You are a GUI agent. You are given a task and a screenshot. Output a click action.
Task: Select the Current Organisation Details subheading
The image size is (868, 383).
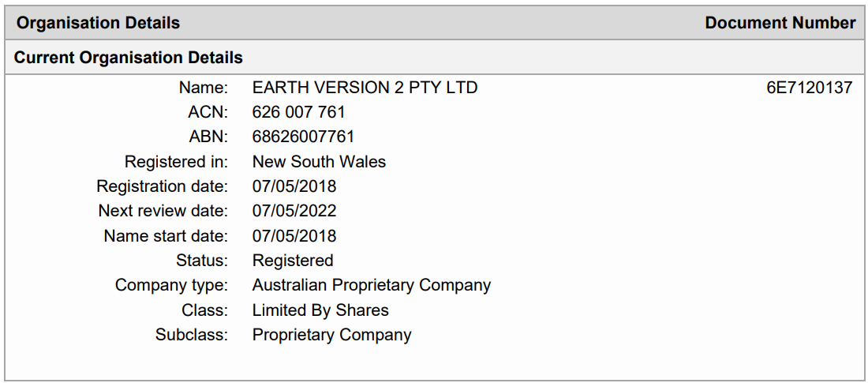click(129, 57)
